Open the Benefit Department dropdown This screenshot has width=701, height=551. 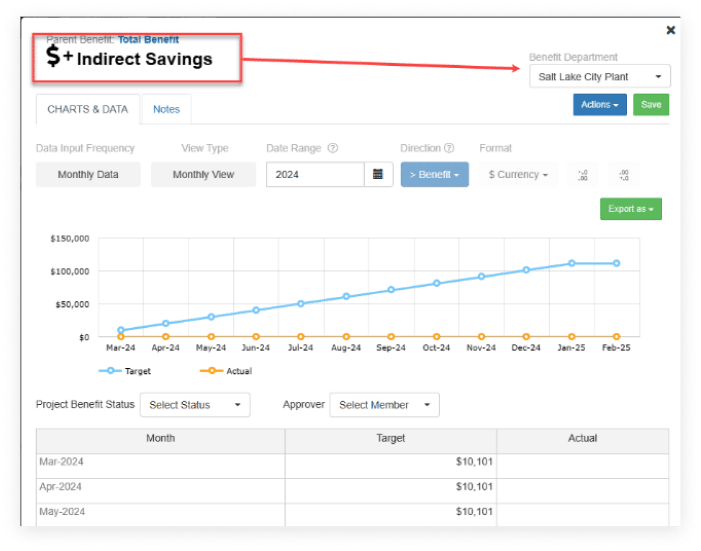[600, 76]
